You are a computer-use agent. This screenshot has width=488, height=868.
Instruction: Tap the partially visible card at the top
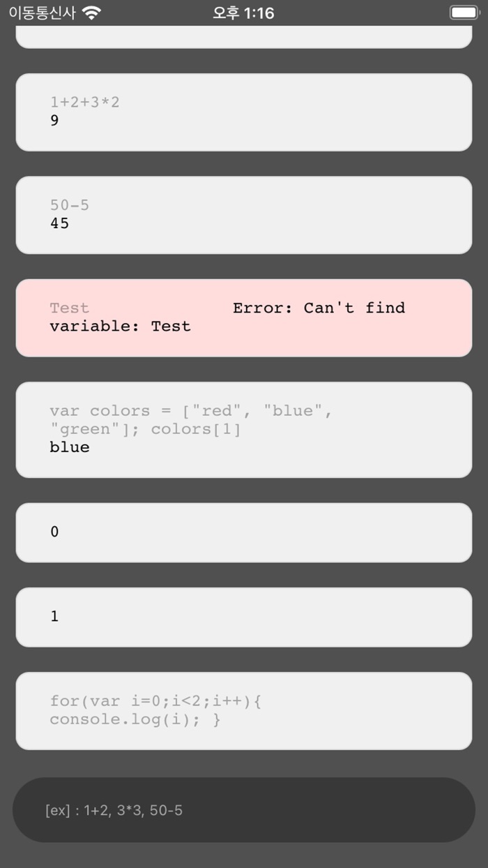click(x=244, y=33)
